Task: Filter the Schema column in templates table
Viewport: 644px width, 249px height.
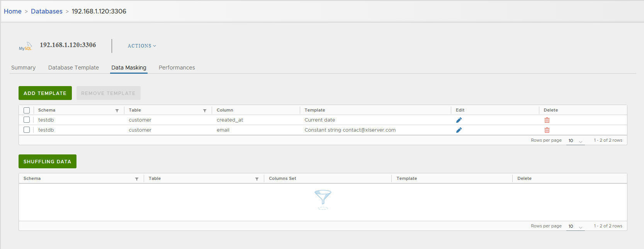Action: coord(117,111)
